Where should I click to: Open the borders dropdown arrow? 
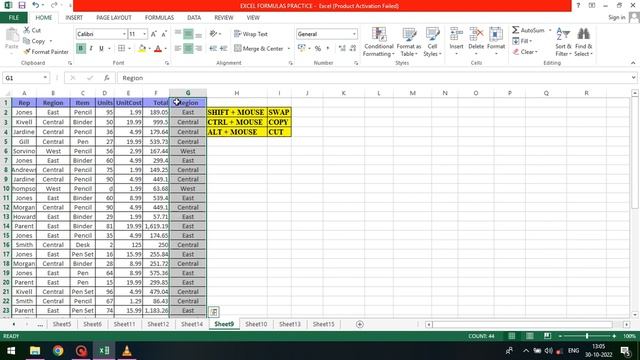pos(129,49)
